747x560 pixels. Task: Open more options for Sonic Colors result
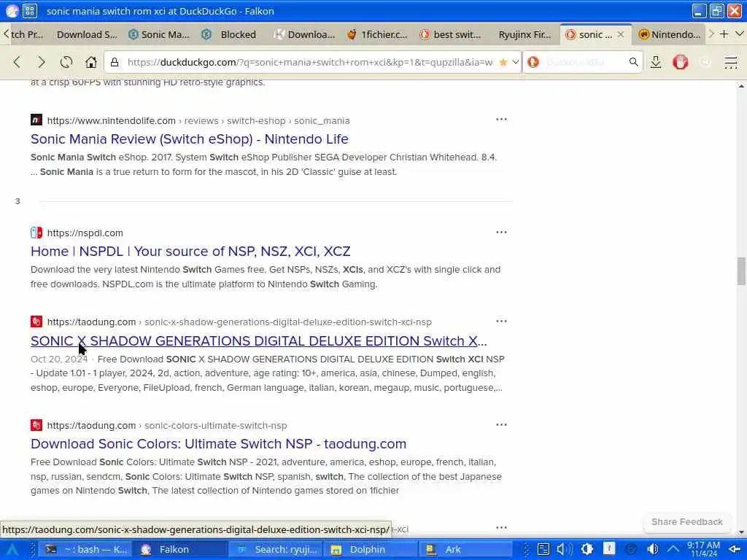501,424
